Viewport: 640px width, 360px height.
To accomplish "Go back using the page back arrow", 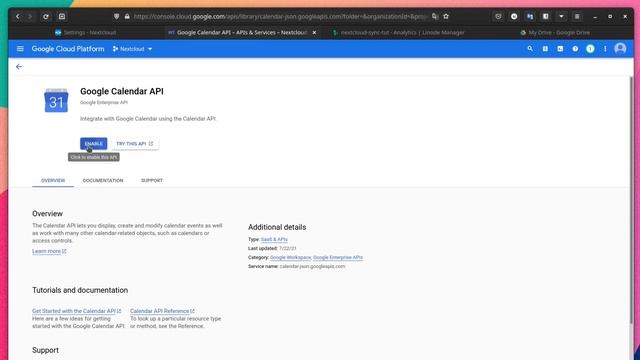I will 19,67.
